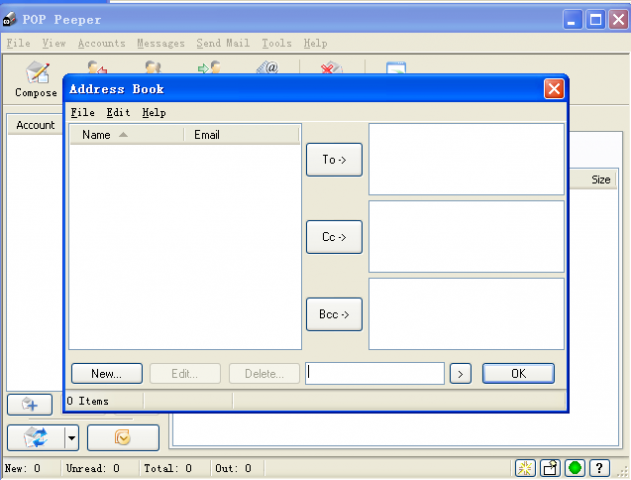The height and width of the screenshot is (480, 631).
Task: Open the Address Book Edit menu
Action: [118, 113]
